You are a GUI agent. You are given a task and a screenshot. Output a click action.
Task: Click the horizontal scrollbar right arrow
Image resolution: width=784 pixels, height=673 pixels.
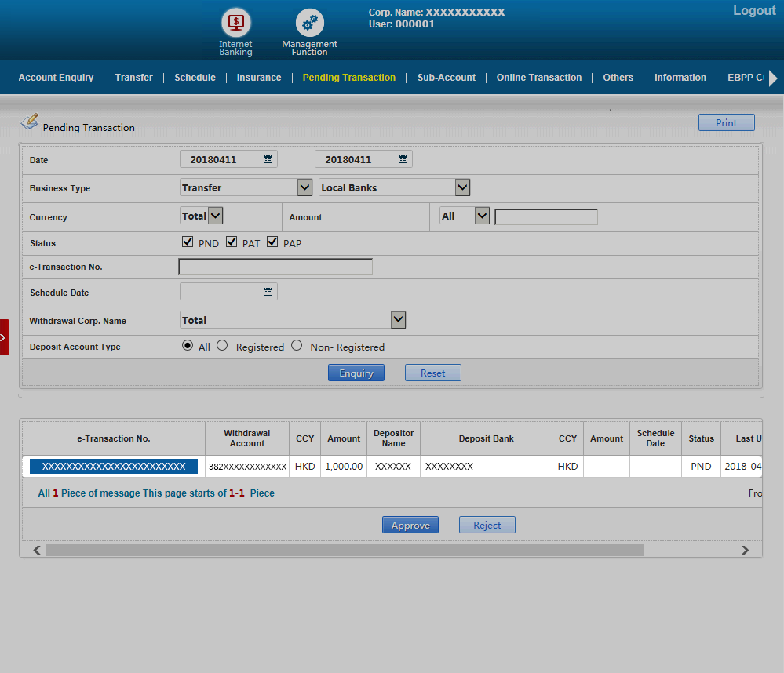tap(745, 551)
